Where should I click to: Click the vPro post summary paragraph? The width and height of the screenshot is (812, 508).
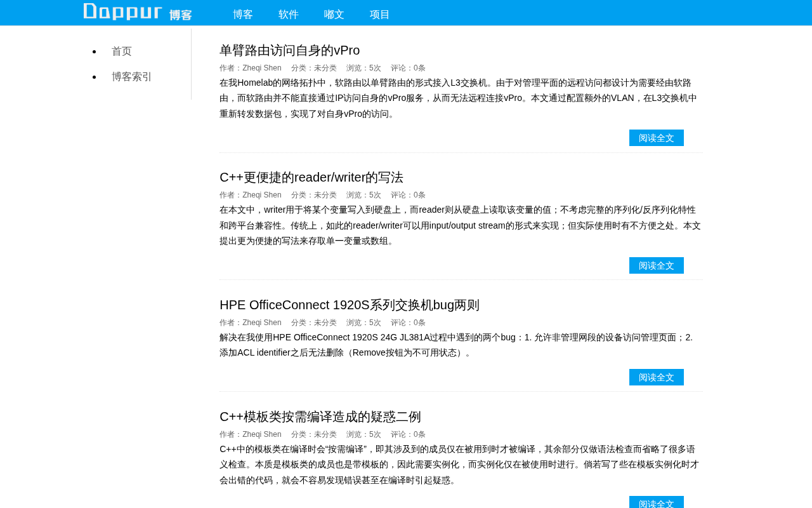(x=461, y=98)
